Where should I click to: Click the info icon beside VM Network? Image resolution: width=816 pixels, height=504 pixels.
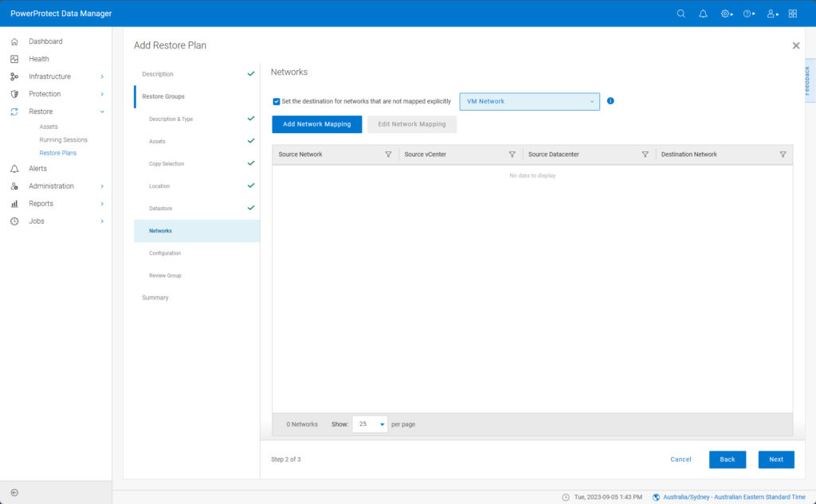[610, 101]
